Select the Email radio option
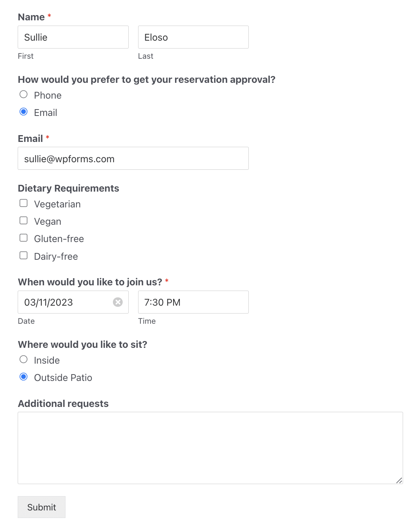 tap(24, 112)
